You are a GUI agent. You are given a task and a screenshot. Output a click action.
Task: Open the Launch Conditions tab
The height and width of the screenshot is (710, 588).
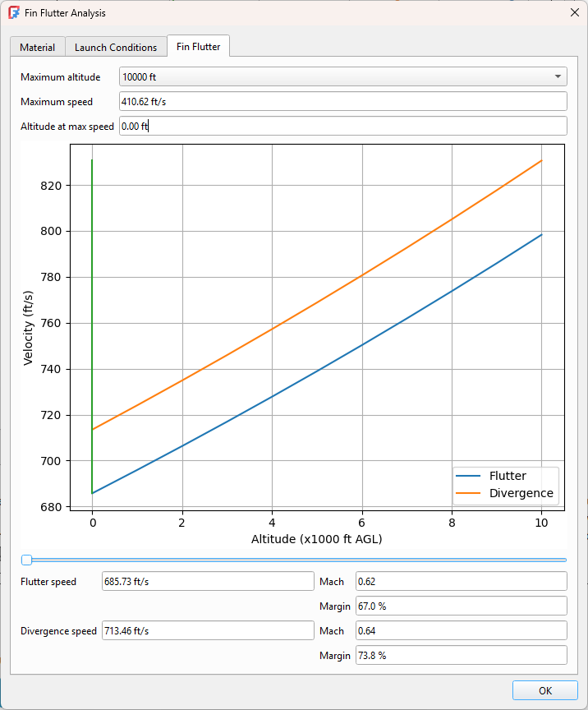tap(116, 48)
